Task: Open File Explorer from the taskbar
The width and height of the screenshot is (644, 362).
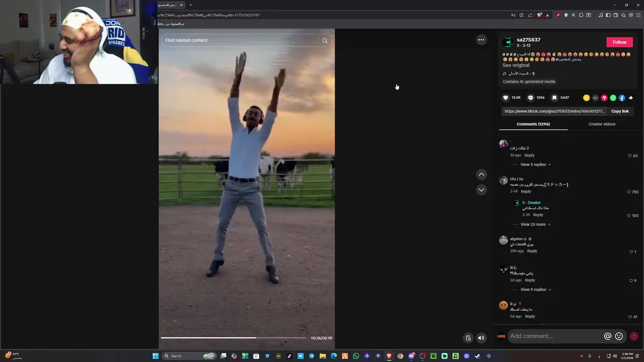Action: pos(323,356)
